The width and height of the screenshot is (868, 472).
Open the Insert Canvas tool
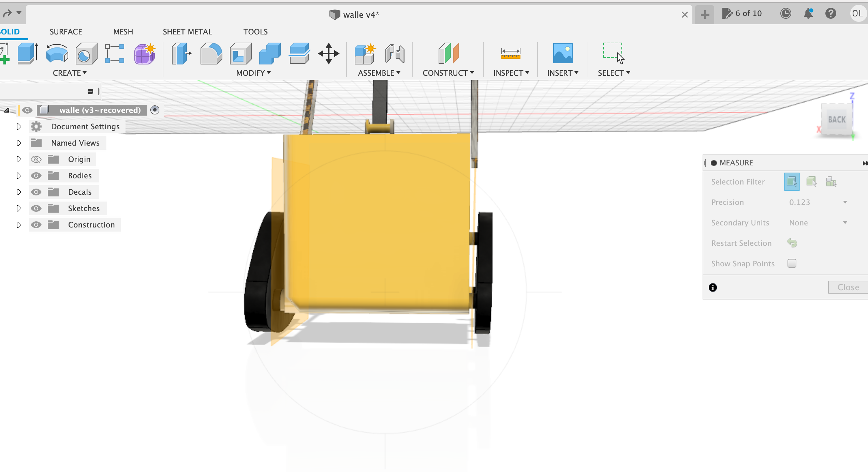[x=563, y=54]
